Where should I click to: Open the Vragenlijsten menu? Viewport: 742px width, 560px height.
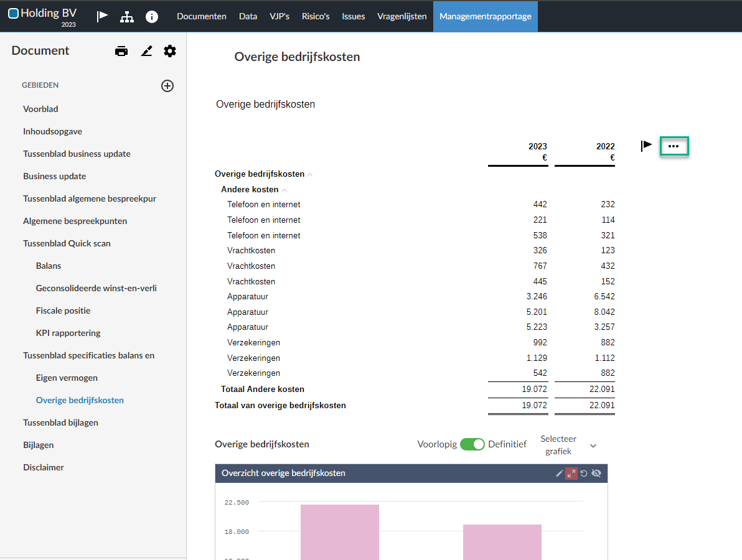tap(402, 17)
